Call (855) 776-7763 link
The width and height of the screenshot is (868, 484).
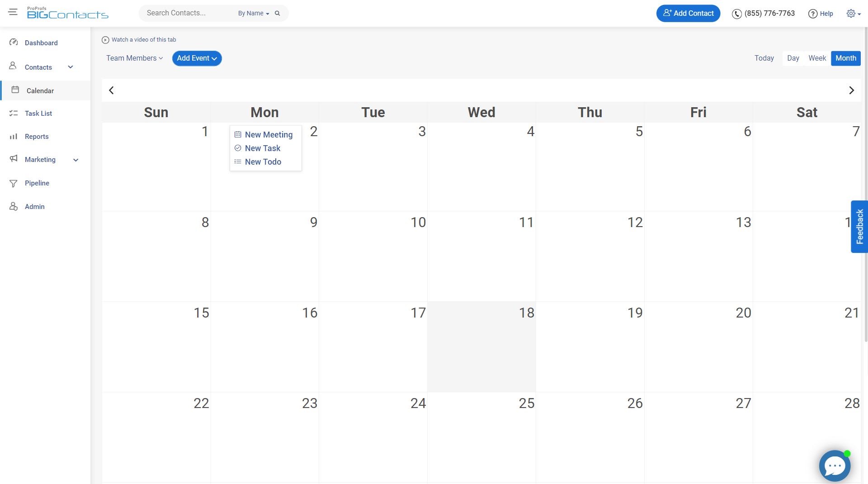point(769,14)
